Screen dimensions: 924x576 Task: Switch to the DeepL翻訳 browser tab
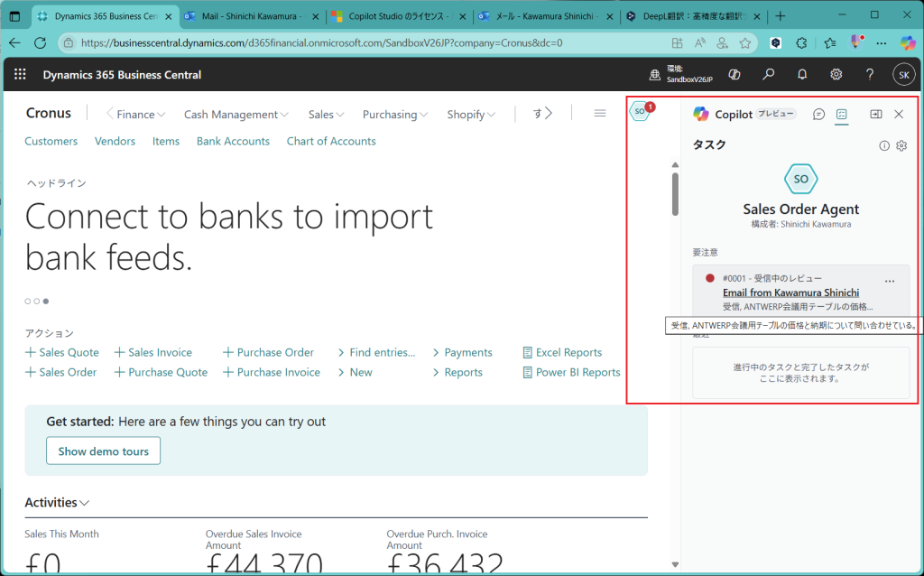point(694,16)
